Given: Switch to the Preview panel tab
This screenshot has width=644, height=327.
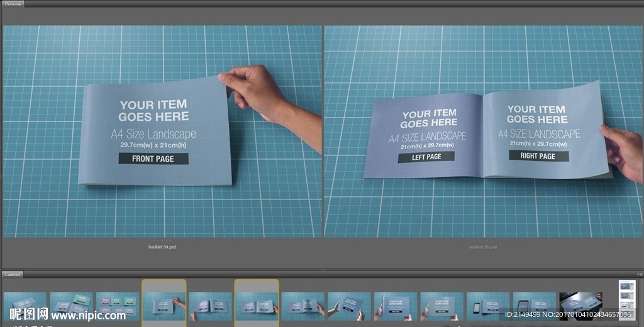Looking at the screenshot, I should [x=13, y=4].
